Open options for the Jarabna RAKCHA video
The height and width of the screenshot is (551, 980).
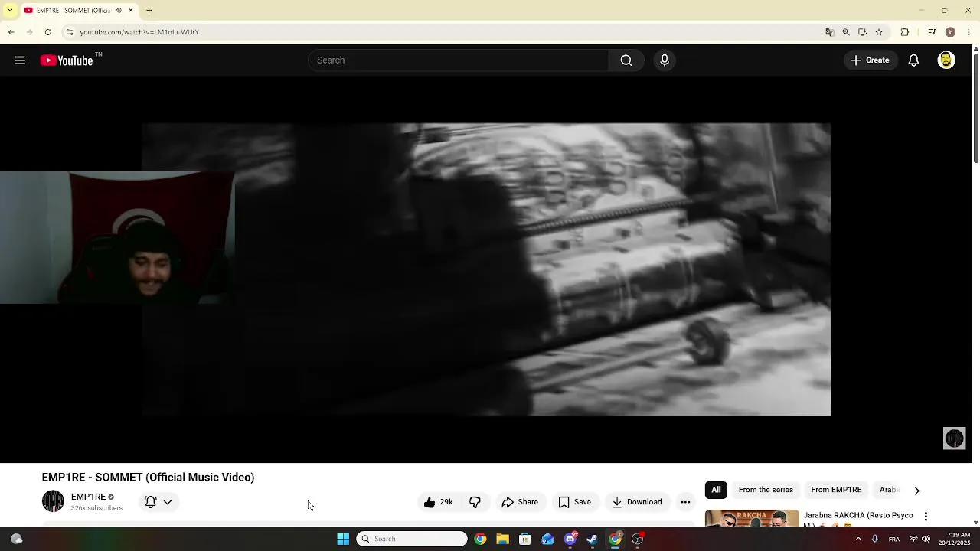click(x=926, y=517)
